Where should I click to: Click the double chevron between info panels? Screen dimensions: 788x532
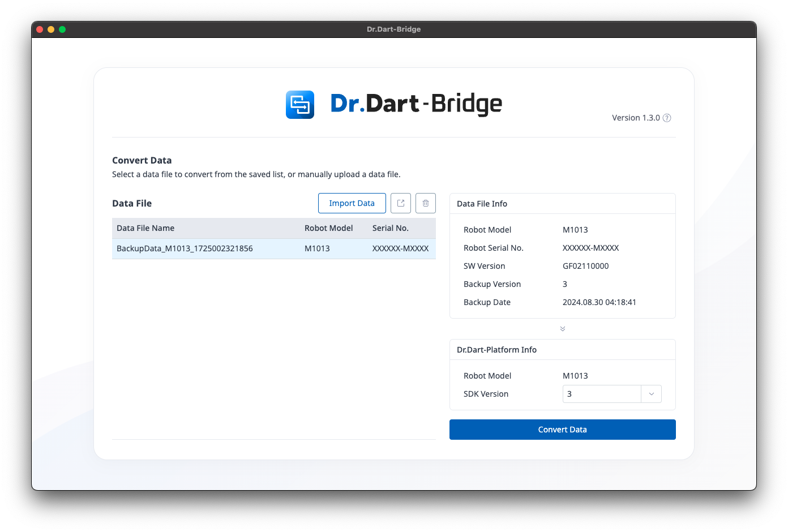(563, 329)
